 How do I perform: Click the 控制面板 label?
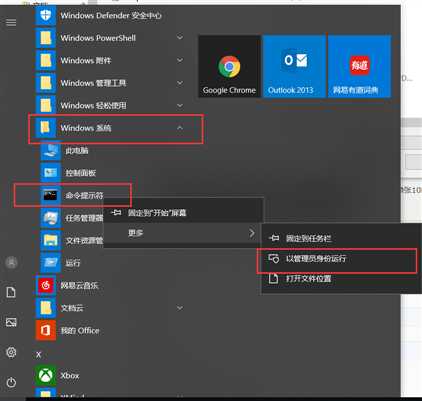pyautogui.click(x=81, y=173)
